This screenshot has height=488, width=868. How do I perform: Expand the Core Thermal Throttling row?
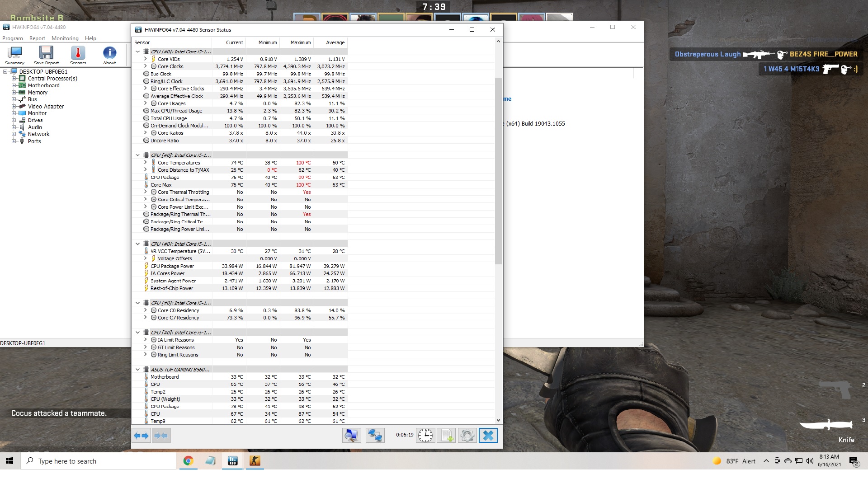145,192
